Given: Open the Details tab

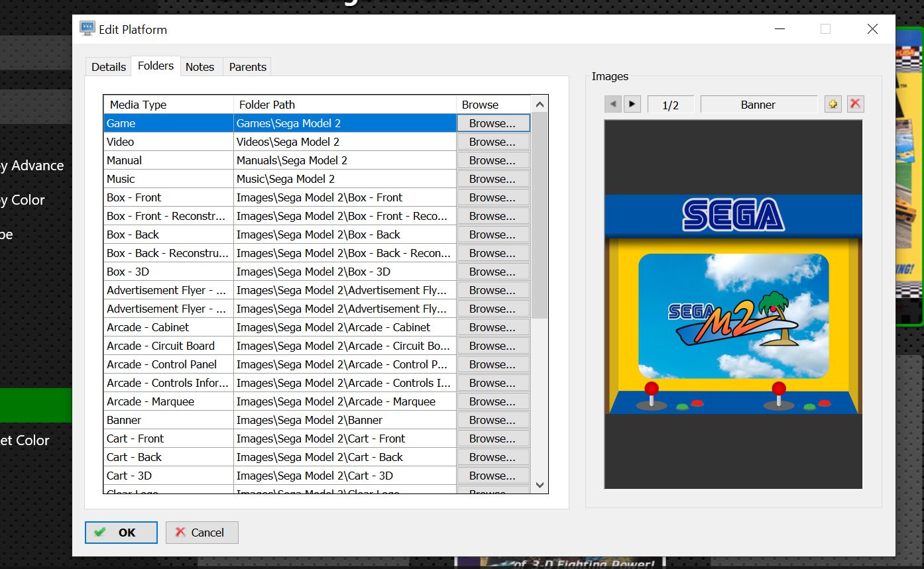Looking at the screenshot, I should click(x=109, y=67).
